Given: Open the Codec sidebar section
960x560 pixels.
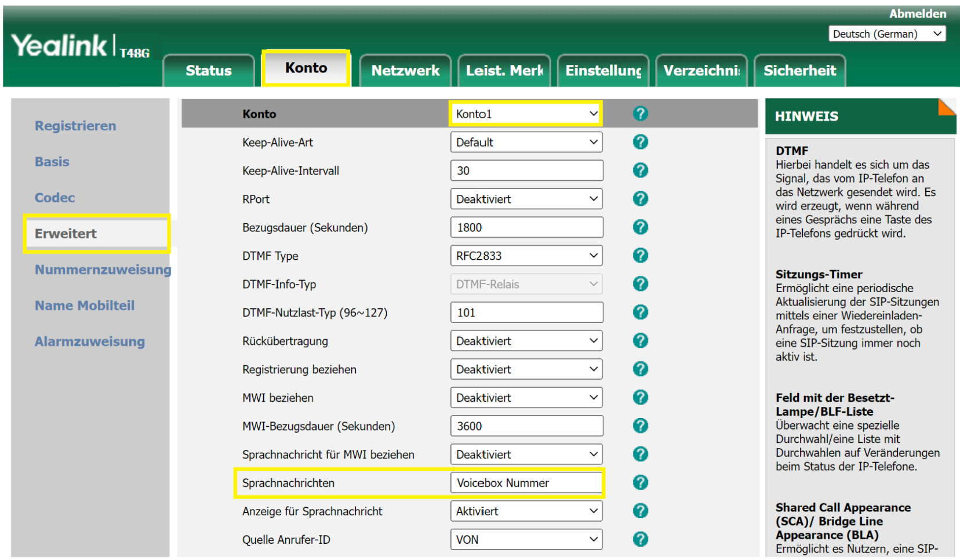Looking at the screenshot, I should [x=55, y=198].
